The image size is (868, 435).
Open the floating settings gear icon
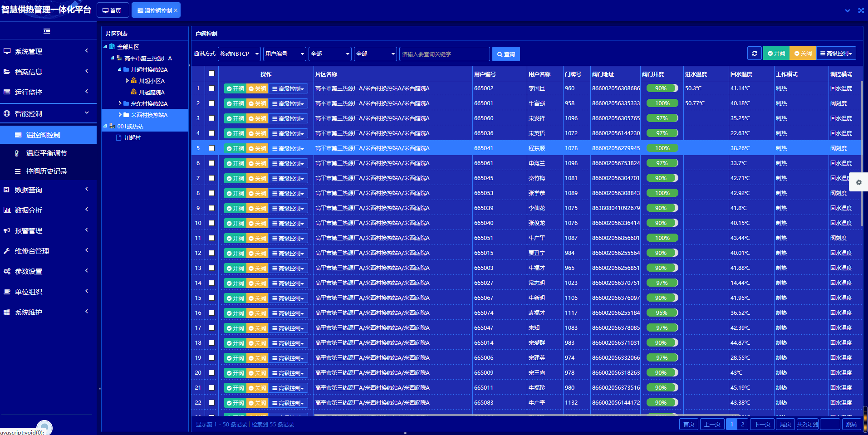pos(858,182)
